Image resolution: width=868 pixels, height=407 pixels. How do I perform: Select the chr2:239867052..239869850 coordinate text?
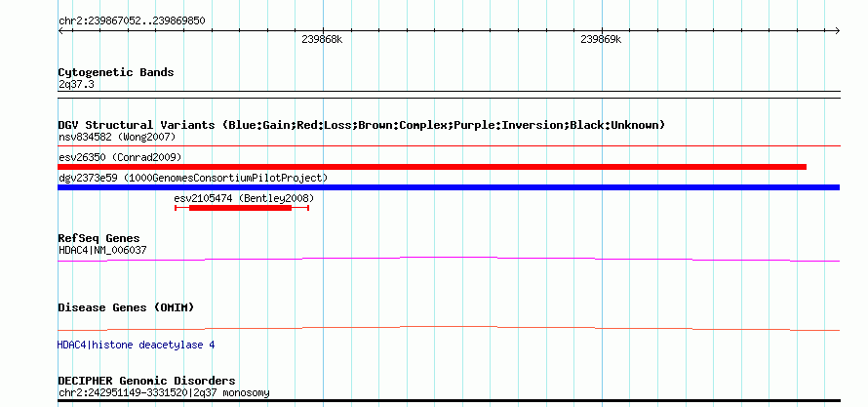[x=132, y=21]
